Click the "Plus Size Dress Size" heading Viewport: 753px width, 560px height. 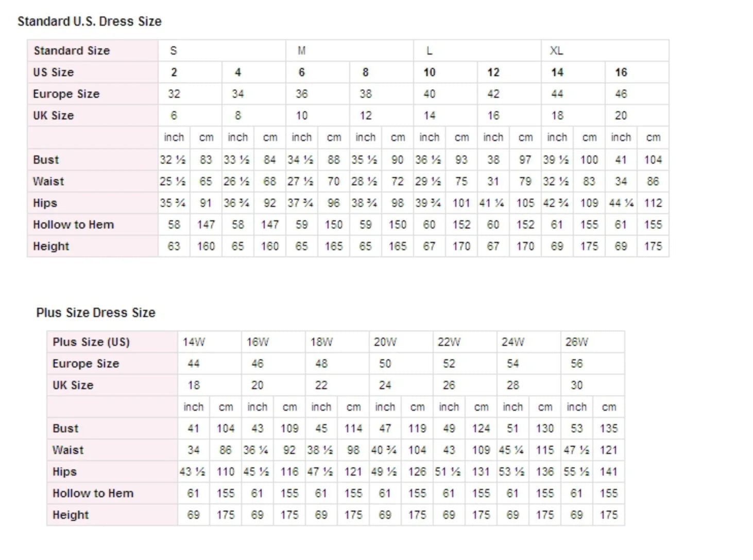(96, 313)
